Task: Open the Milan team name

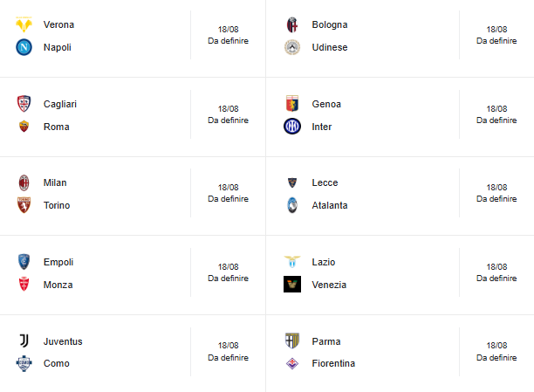Action: 55,182
